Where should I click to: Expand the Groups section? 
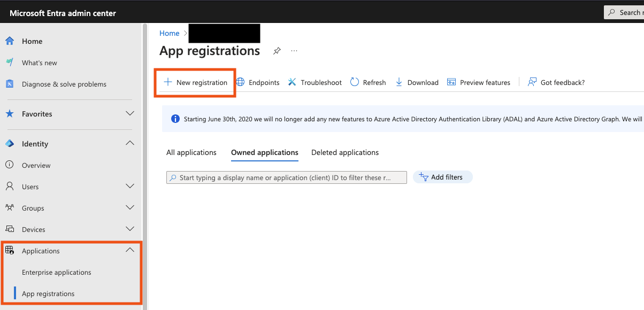click(x=129, y=207)
